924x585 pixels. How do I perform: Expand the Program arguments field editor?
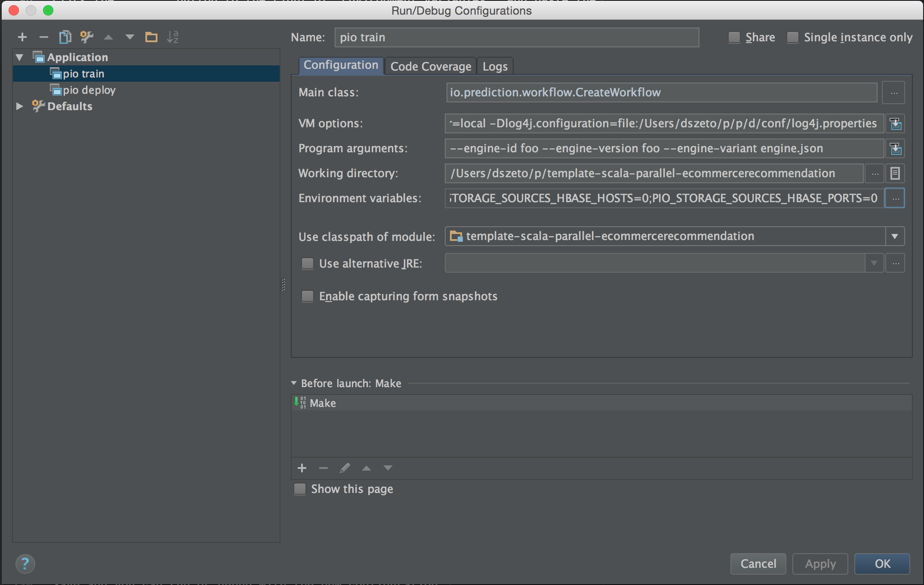[896, 149]
